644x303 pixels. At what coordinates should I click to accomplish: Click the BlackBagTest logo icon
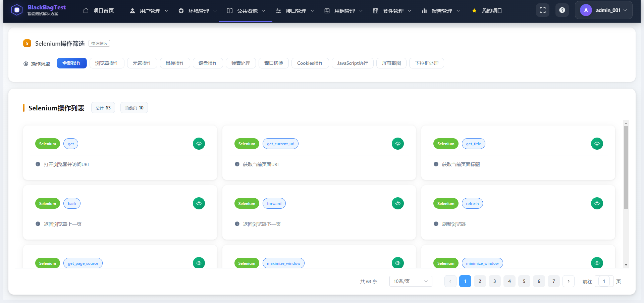(x=17, y=10)
